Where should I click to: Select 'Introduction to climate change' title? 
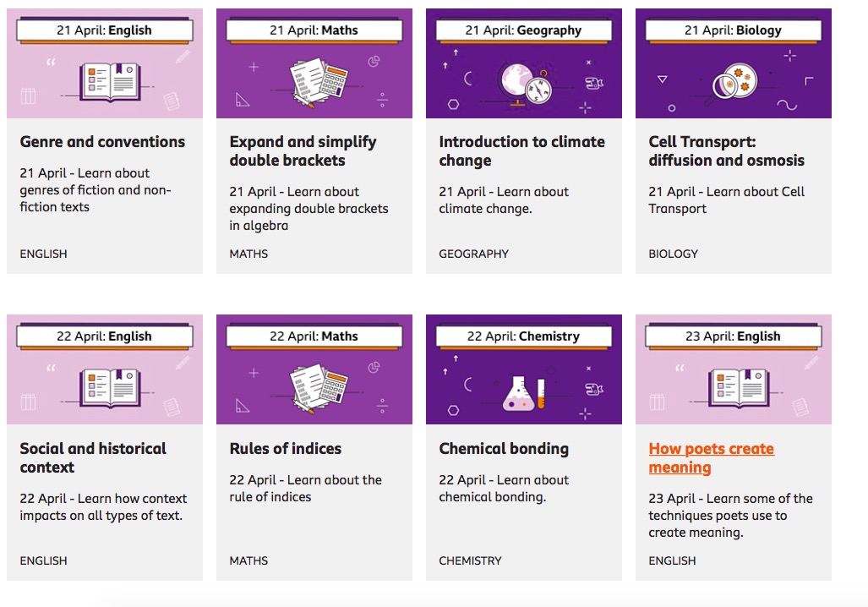(521, 151)
